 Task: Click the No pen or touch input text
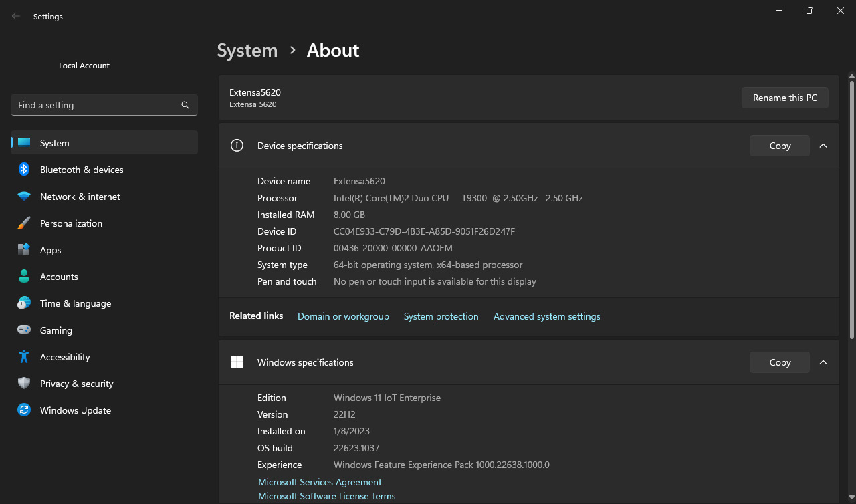point(435,281)
